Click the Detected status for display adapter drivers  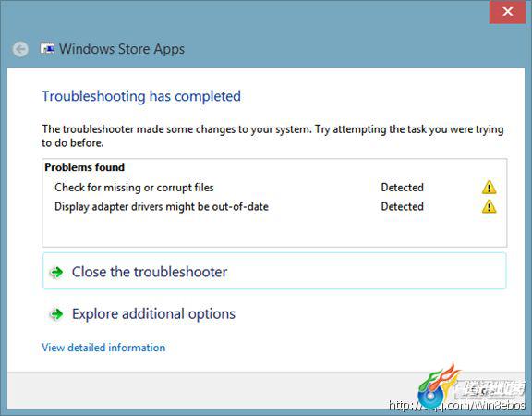(402, 206)
